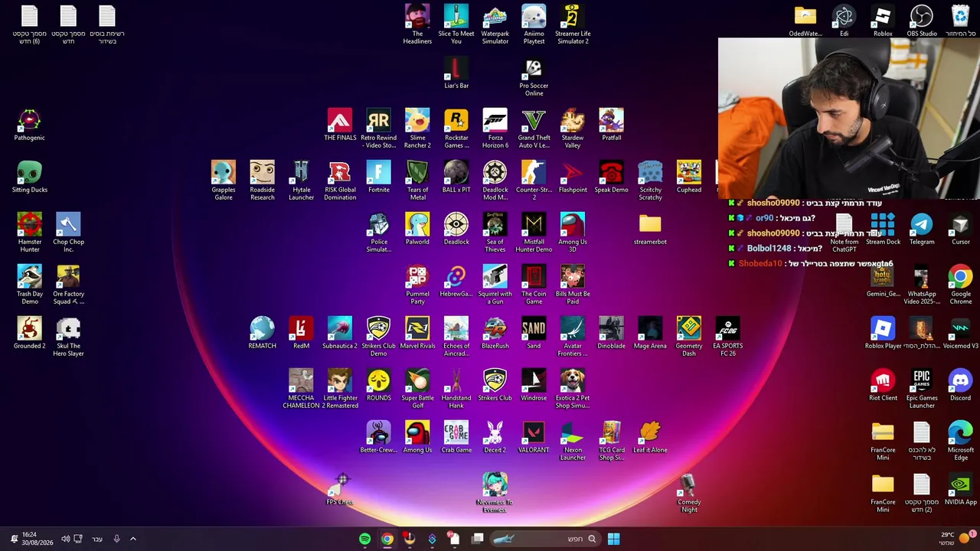Open the ROUNDS game icon
Image resolution: width=980 pixels, height=551 pixels.
379,385
